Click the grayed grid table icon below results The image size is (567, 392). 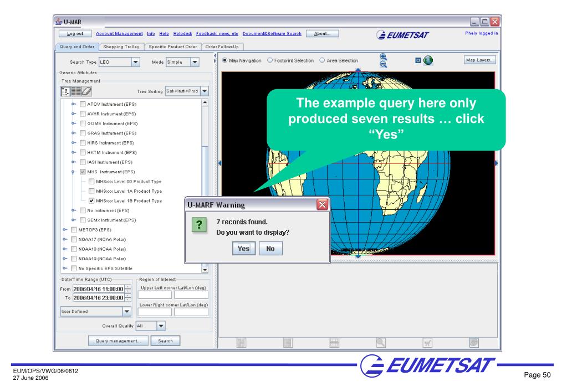coord(334,343)
